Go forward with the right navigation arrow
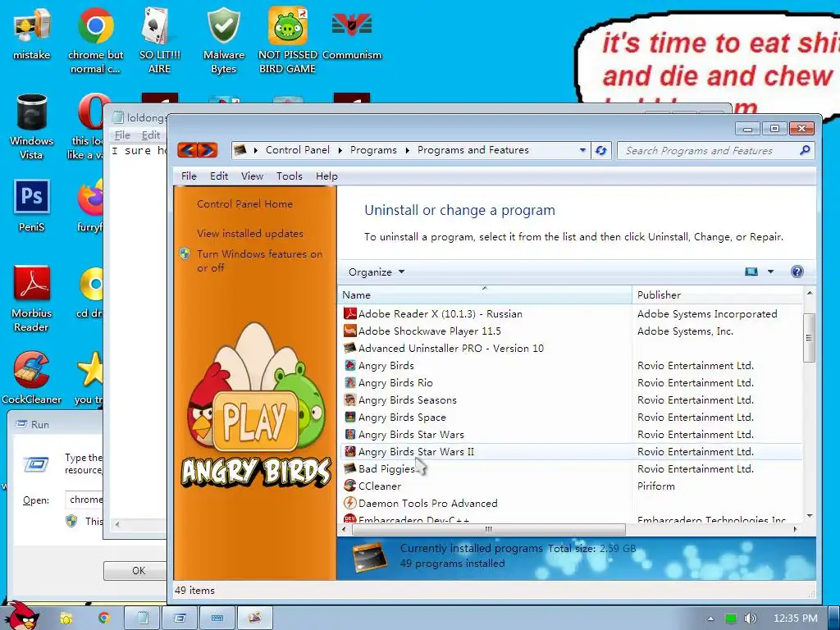 [208, 150]
